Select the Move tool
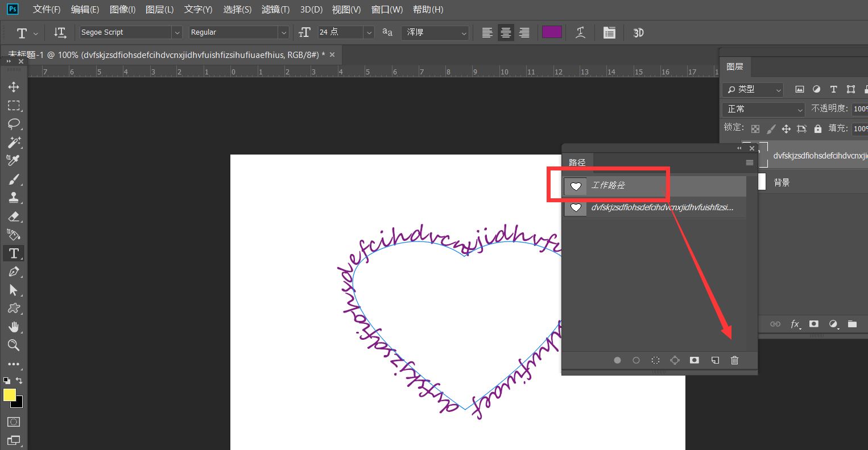This screenshot has width=868, height=450. pos(14,87)
